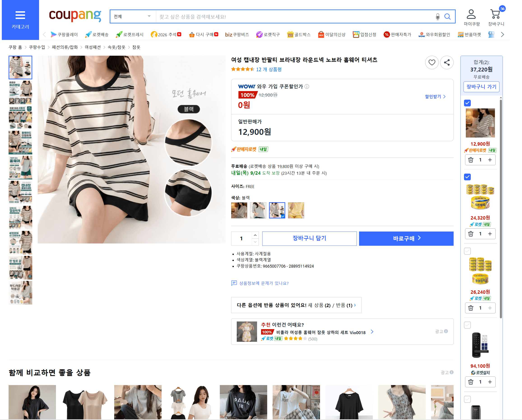Check the 26,240원 cart item checkbox
522x420 pixels.
[x=467, y=251]
